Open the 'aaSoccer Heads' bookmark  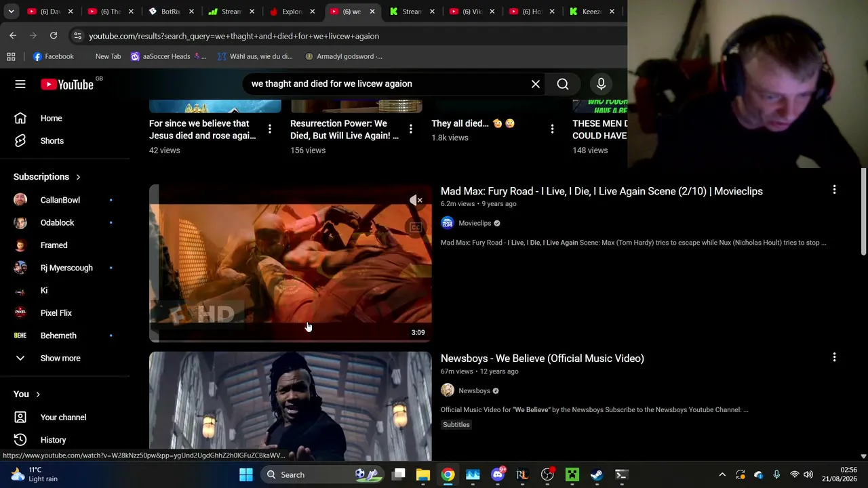coord(168,56)
